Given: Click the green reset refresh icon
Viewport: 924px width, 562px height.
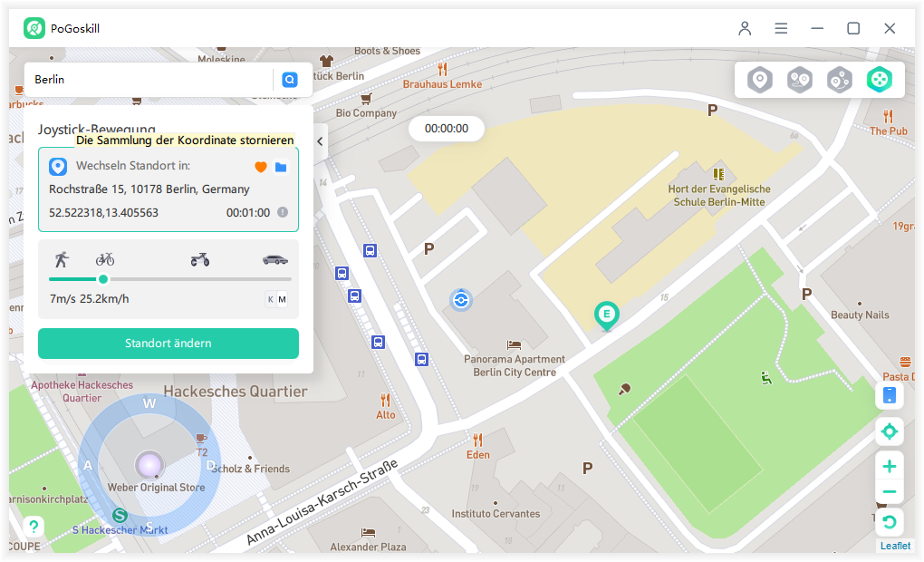Looking at the screenshot, I should (890, 522).
